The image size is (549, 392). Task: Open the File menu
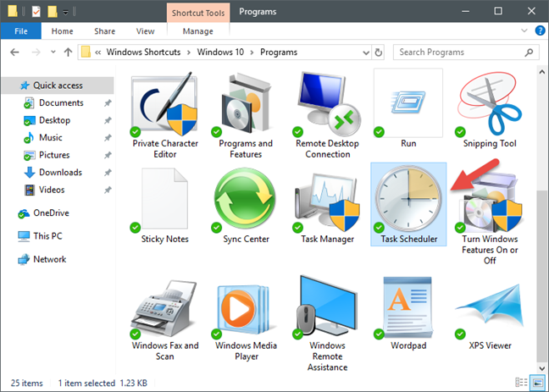(21, 30)
